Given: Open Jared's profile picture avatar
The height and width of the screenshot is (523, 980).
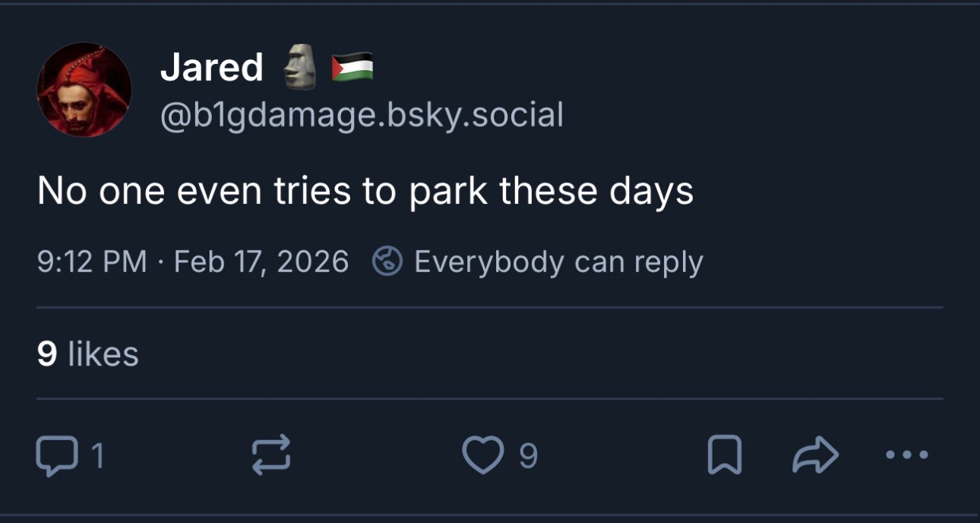Looking at the screenshot, I should click(x=84, y=90).
